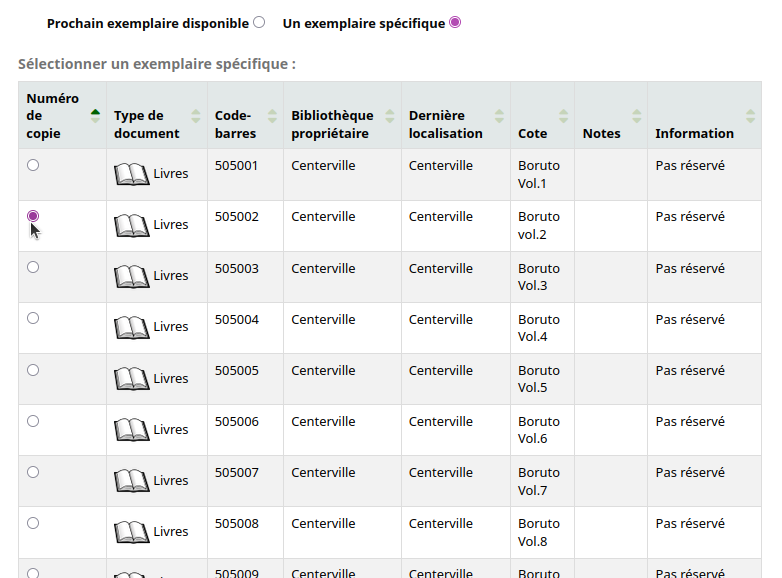Click last location 'Centerville' in row 505006
The image size is (782, 578).
(440, 421)
